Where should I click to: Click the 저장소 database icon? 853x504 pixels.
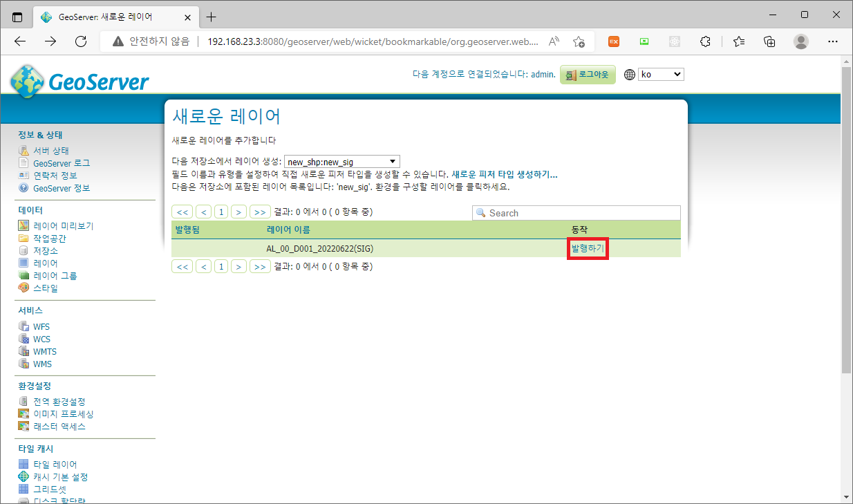click(24, 250)
